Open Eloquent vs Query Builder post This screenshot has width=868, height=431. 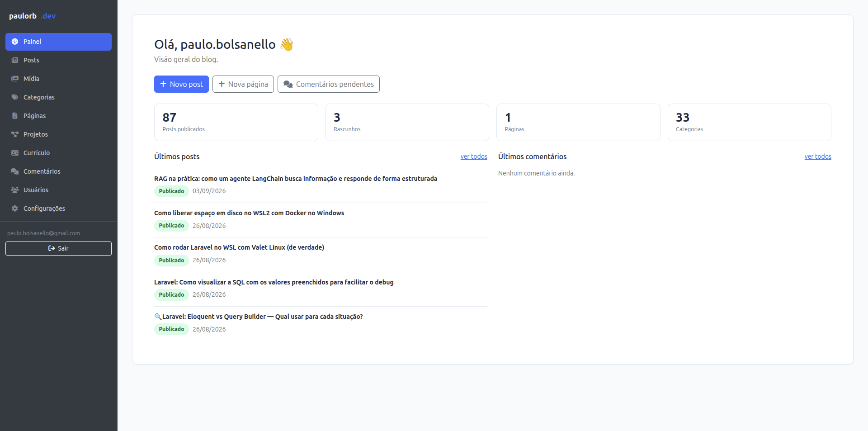(259, 317)
